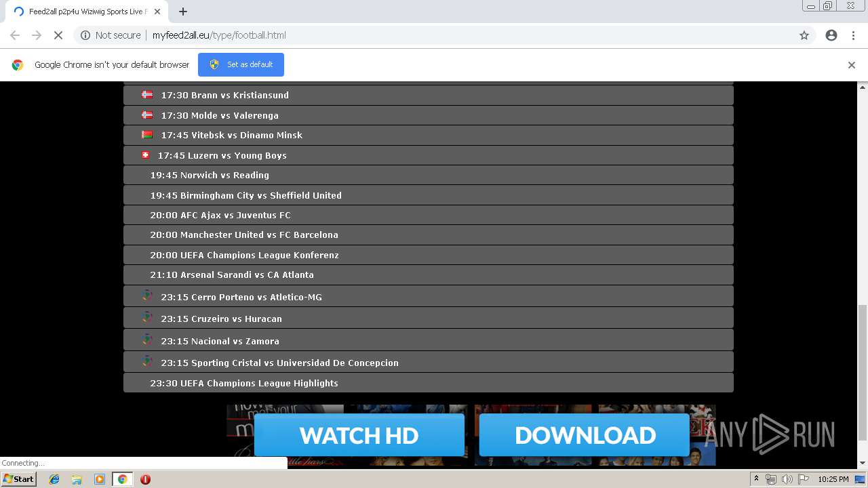Click Set as default button
The height and width of the screenshot is (488, 868).
pos(241,64)
